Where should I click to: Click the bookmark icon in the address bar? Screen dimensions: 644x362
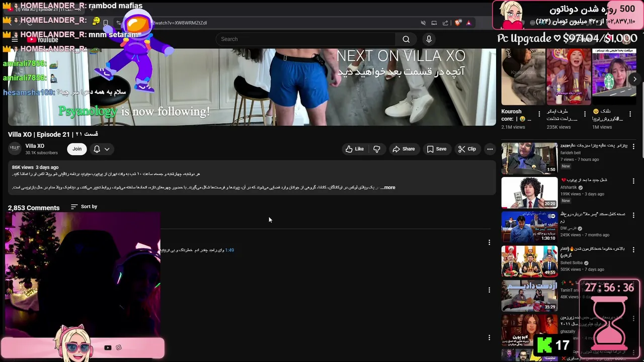[106, 23]
